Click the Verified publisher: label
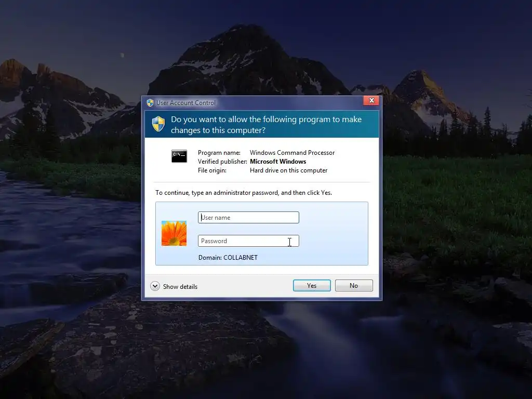Viewport: 532px width, 399px height. click(x=222, y=162)
